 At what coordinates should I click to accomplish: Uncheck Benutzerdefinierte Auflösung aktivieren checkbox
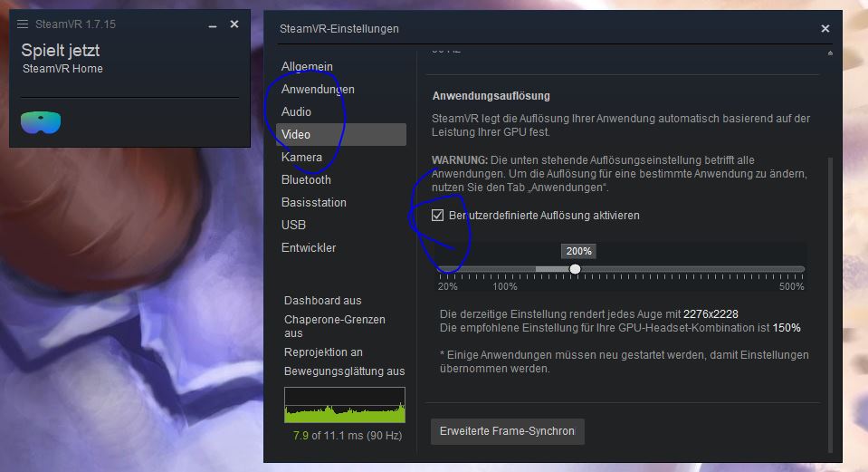pyautogui.click(x=437, y=215)
